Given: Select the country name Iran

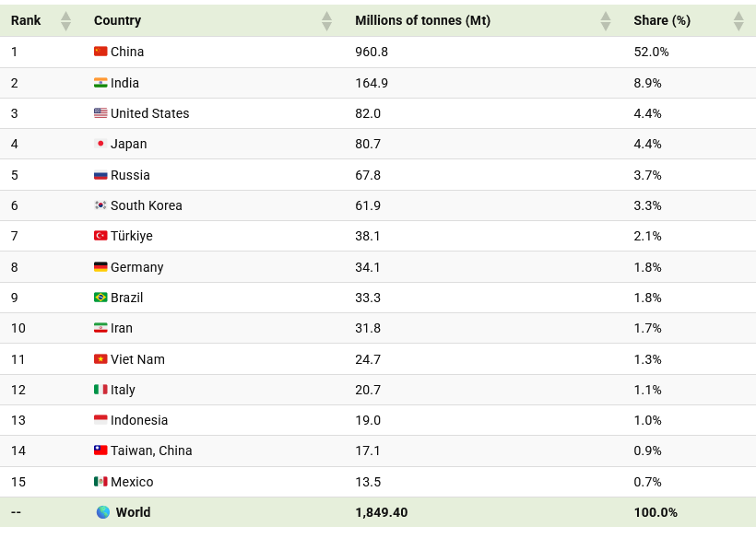Looking at the screenshot, I should pyautogui.click(x=122, y=327).
